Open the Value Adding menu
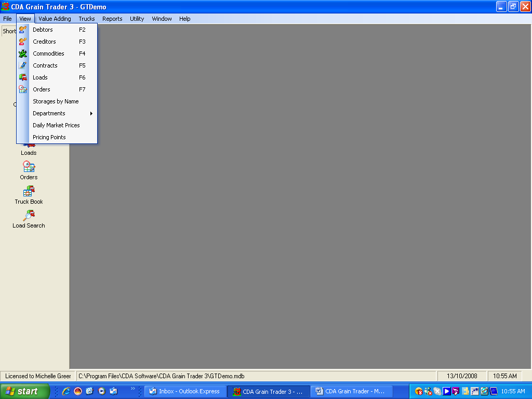Image resolution: width=532 pixels, height=399 pixels. click(55, 19)
